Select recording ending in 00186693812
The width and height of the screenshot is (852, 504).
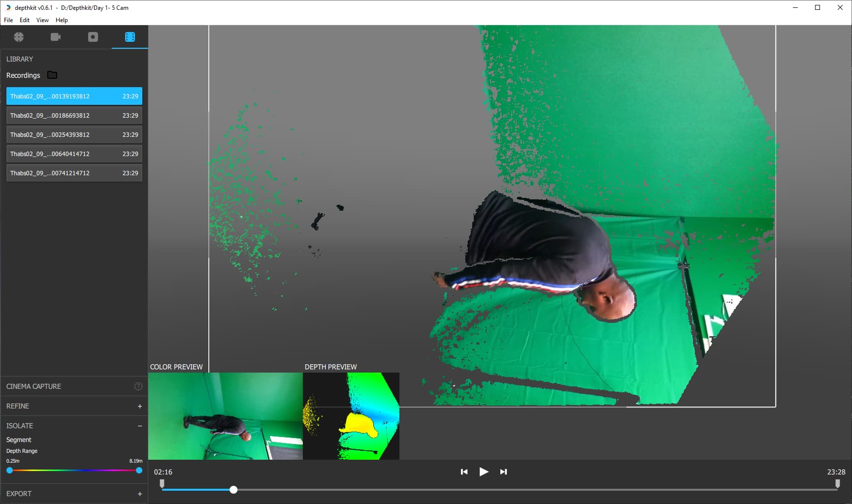(x=74, y=116)
